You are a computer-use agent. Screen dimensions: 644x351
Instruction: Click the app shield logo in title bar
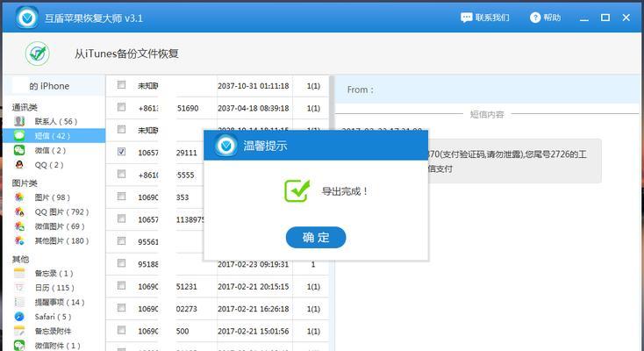point(27,18)
